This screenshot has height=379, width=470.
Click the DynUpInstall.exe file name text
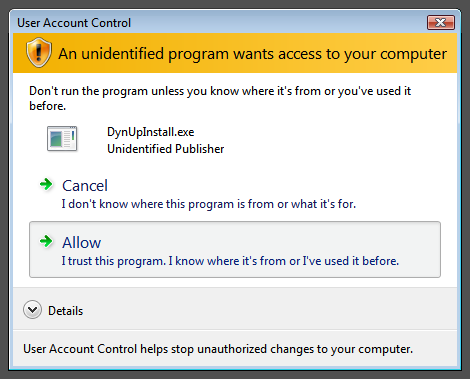pyautogui.click(x=151, y=132)
